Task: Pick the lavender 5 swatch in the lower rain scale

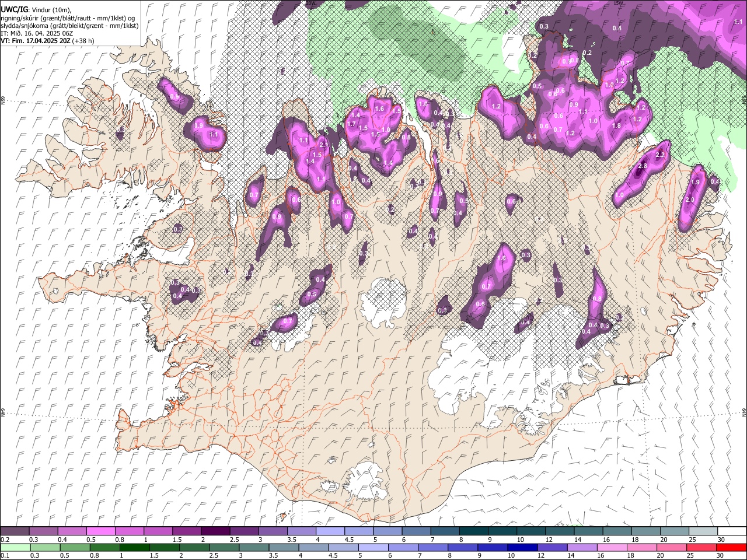Action: point(373,548)
